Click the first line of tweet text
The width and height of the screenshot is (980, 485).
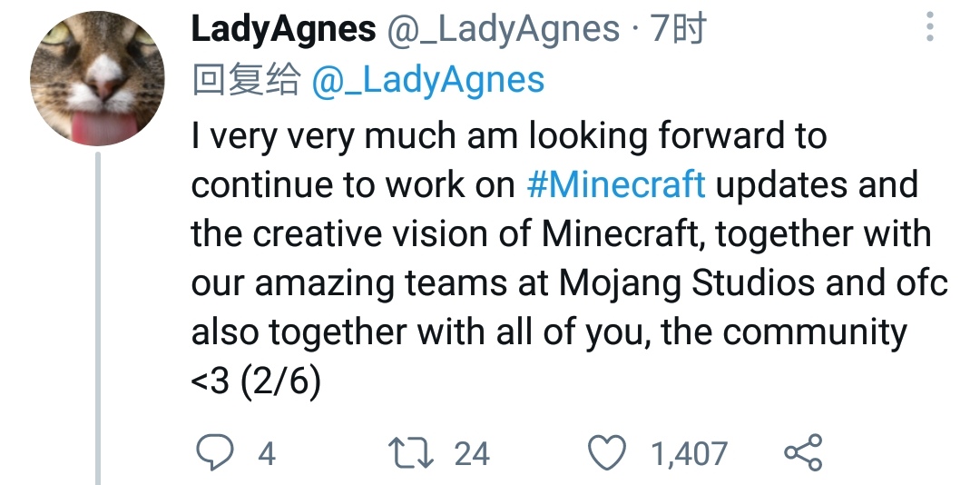pyautogui.click(x=508, y=136)
